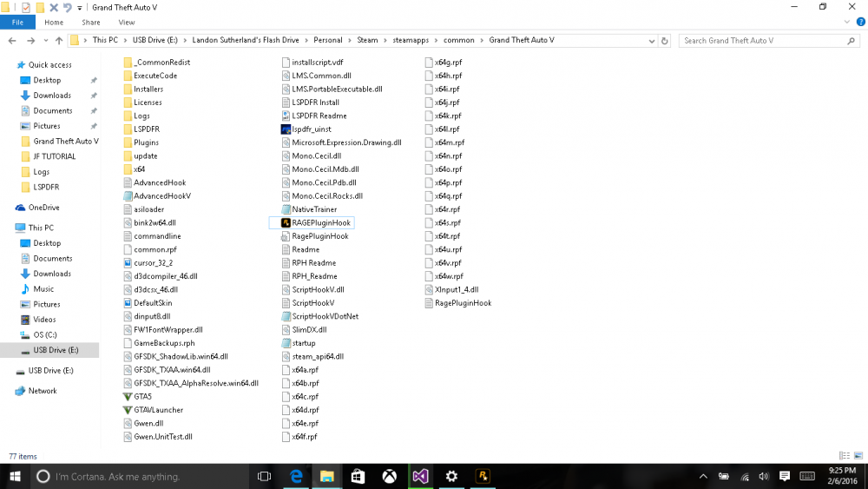Open Explorer Help question mark
This screenshot has width=868, height=489.
860,23
